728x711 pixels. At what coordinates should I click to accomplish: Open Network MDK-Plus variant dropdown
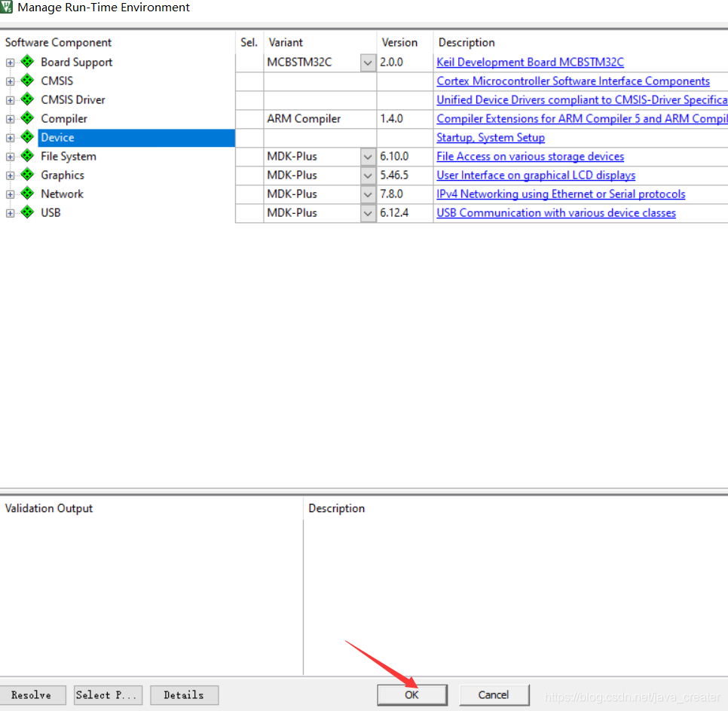(x=368, y=194)
